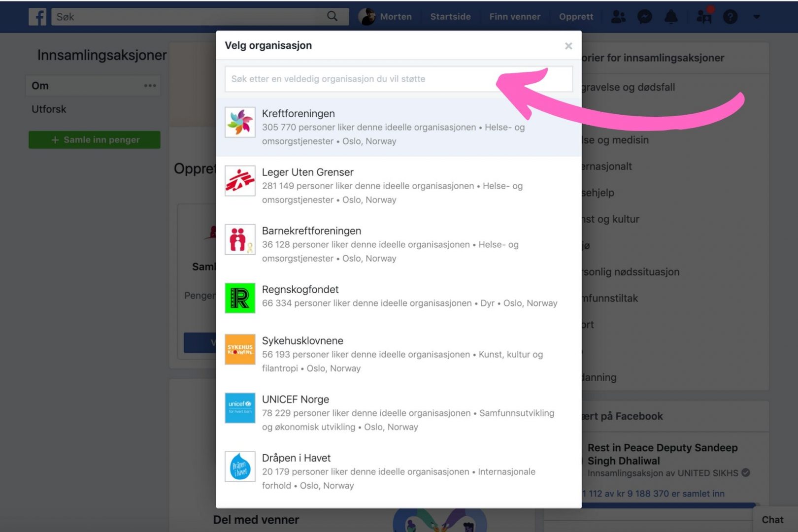The height and width of the screenshot is (532, 798).
Task: Click the green Samle inn penger button
Action: tap(95, 140)
